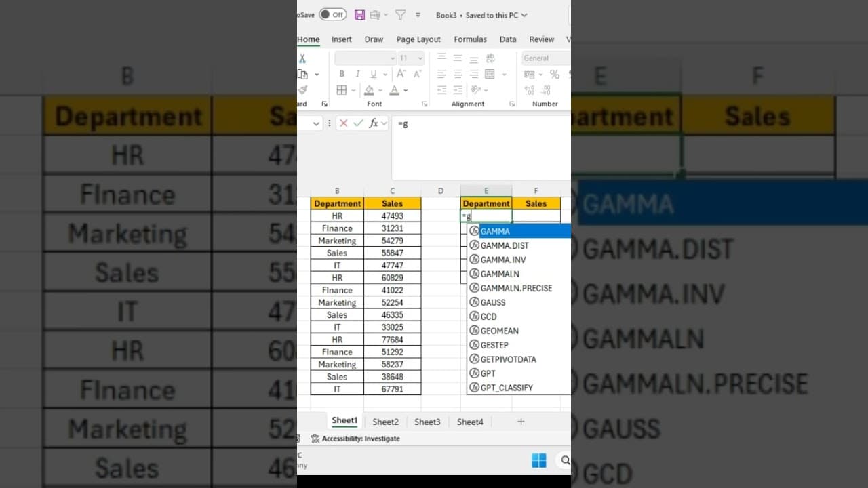Toggle AutoSave switch on

pyautogui.click(x=333, y=15)
